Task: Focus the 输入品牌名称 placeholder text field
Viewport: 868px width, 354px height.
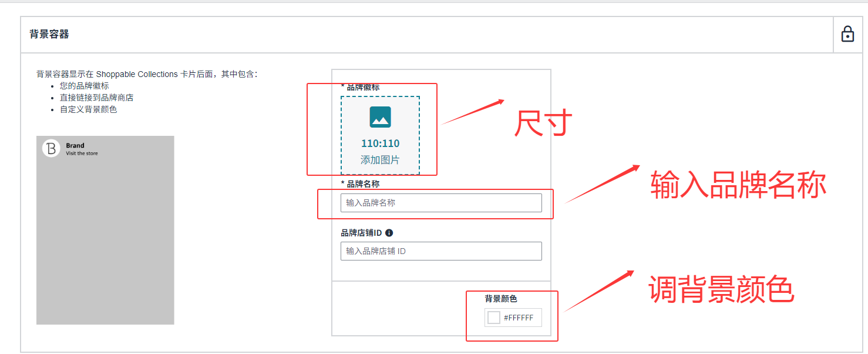Action: pyautogui.click(x=441, y=203)
